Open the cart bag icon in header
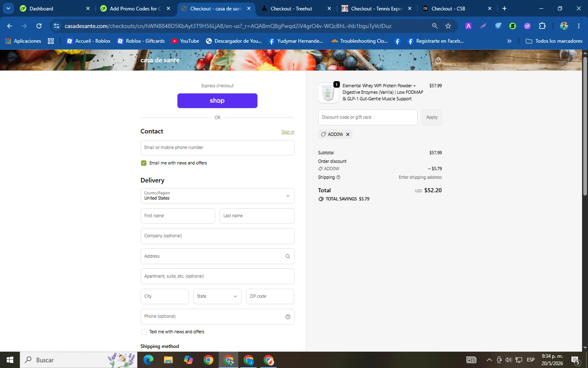 [x=438, y=60]
